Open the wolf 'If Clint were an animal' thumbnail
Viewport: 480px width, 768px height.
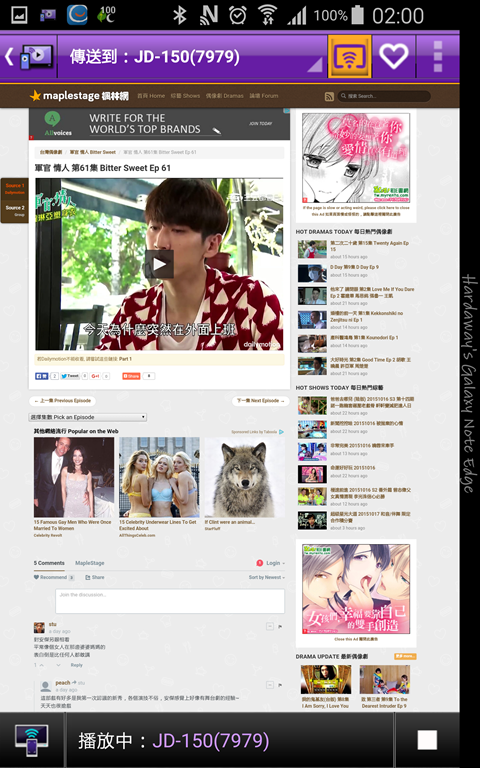244,477
